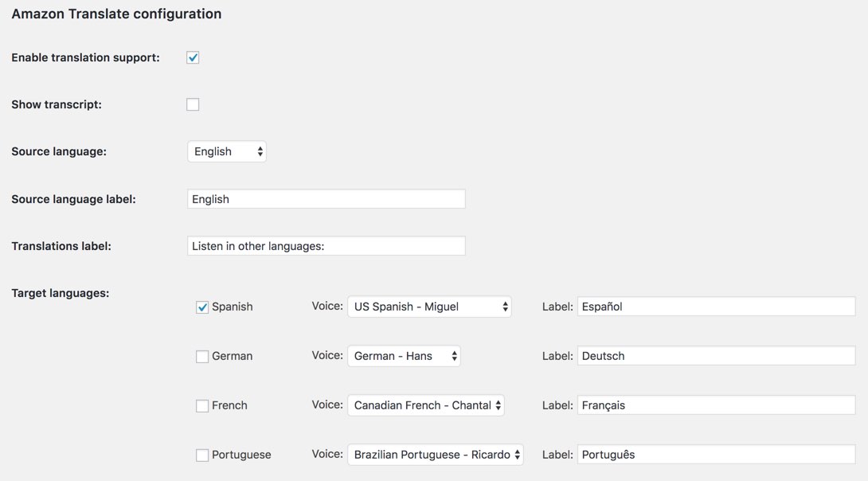Image resolution: width=868 pixels, height=481 pixels.
Task: Open the US Spanish - Miguel voice dropdown
Action: click(429, 307)
